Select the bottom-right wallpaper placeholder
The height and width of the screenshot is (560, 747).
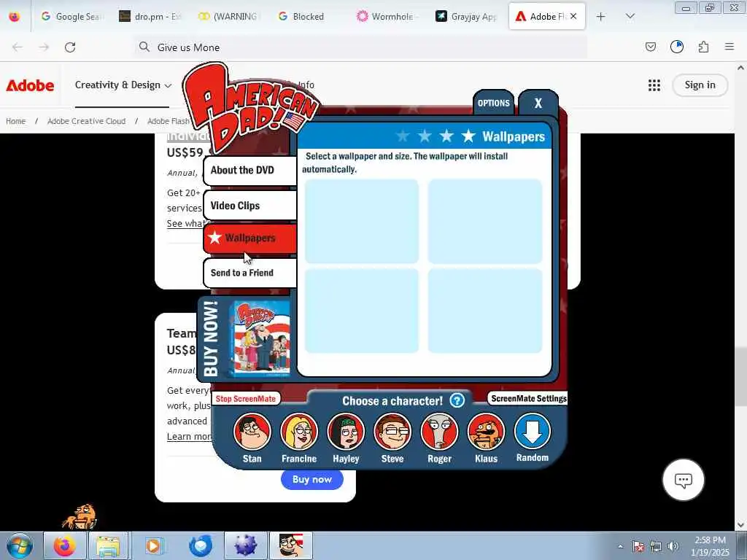tap(485, 311)
